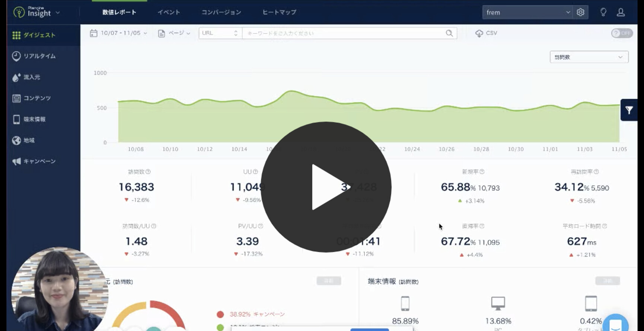Image resolution: width=644 pixels, height=331 pixels.
Task: Click the smartphone device icon showing 85.89%
Action: [405, 303]
